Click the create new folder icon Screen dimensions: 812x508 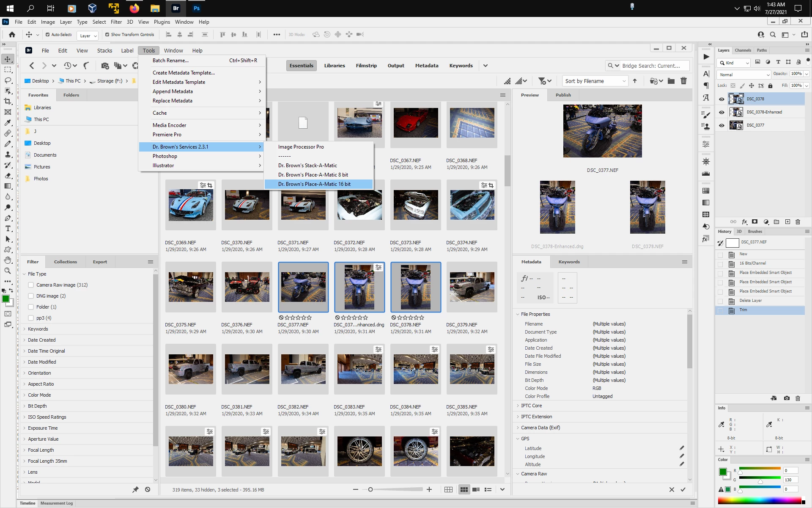(671, 81)
